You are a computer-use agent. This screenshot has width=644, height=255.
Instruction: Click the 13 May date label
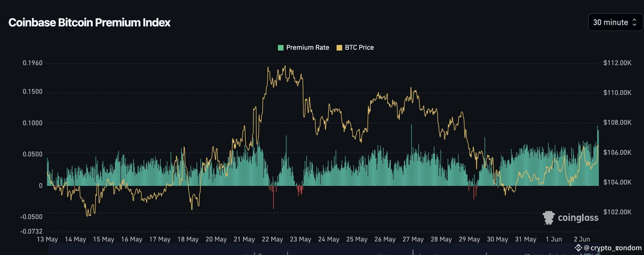point(47,239)
